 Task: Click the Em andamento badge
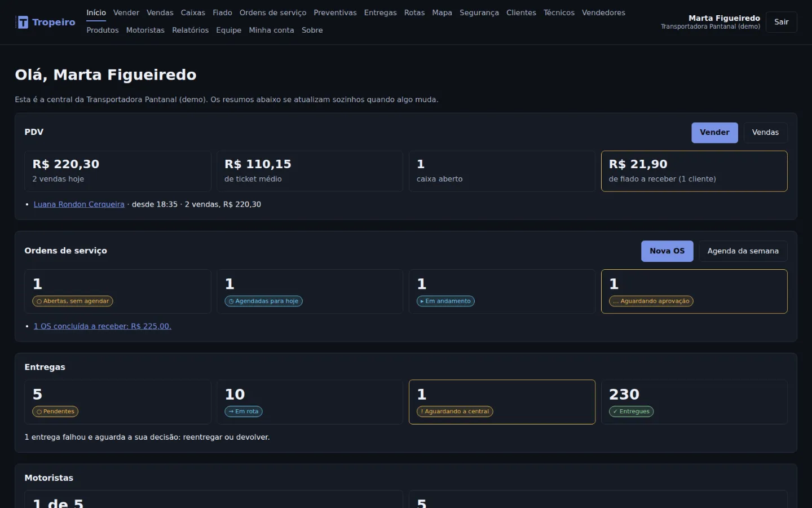[445, 301]
